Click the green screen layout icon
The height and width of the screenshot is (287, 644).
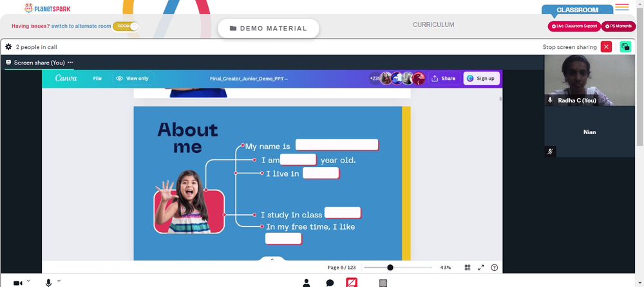tap(625, 47)
